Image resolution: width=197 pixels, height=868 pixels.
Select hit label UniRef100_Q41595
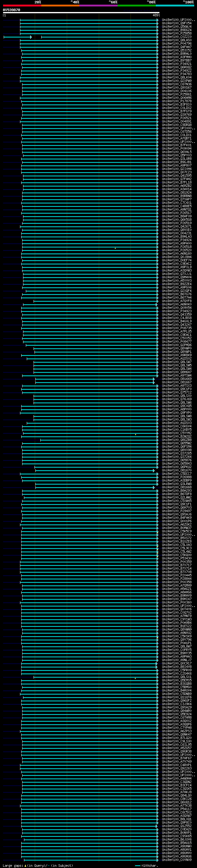(x=176, y=176)
